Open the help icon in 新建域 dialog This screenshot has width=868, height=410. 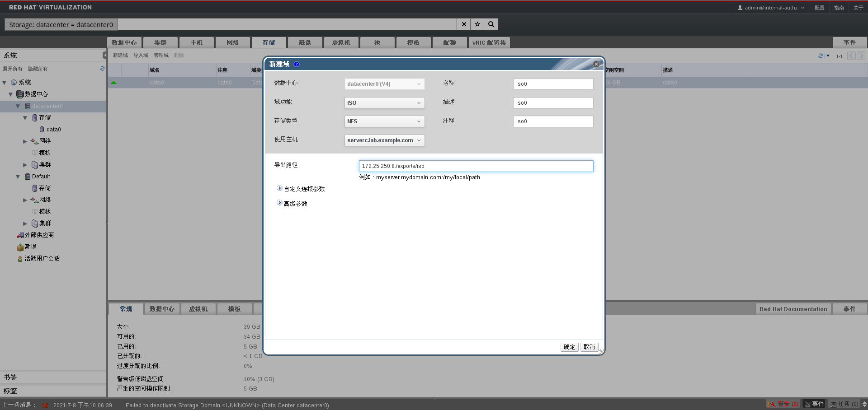[297, 64]
